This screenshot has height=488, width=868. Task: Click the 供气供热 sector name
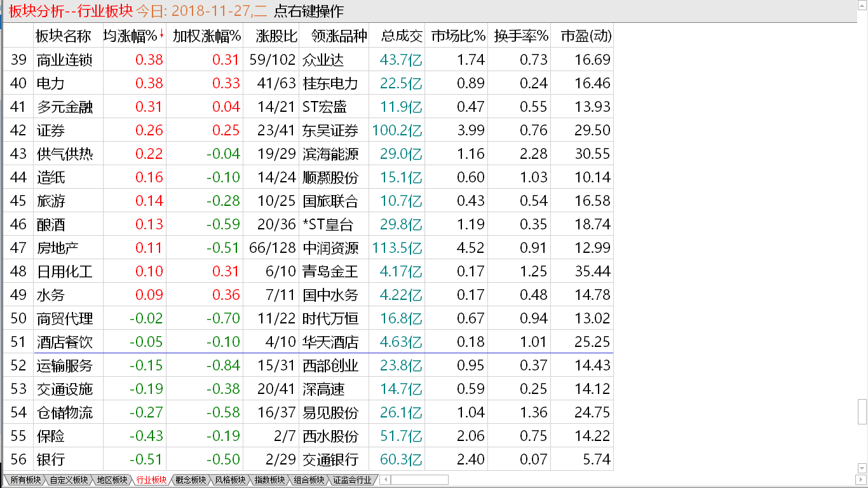[x=65, y=154]
